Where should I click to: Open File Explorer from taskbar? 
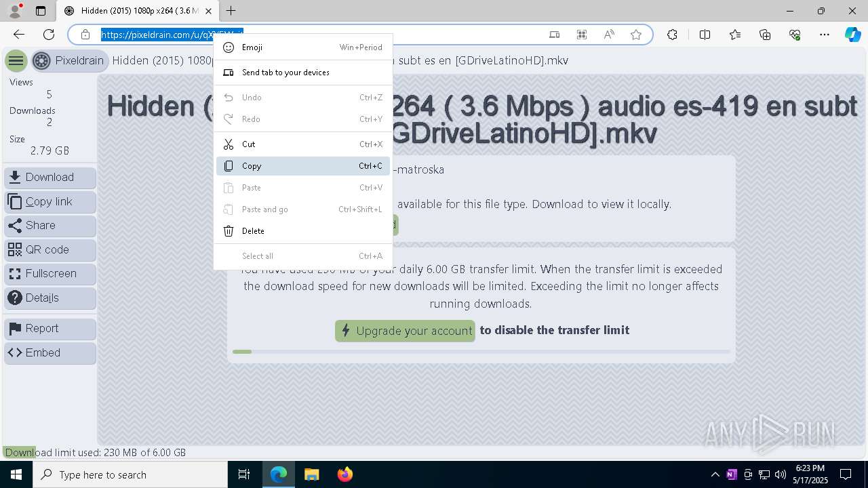click(x=311, y=474)
